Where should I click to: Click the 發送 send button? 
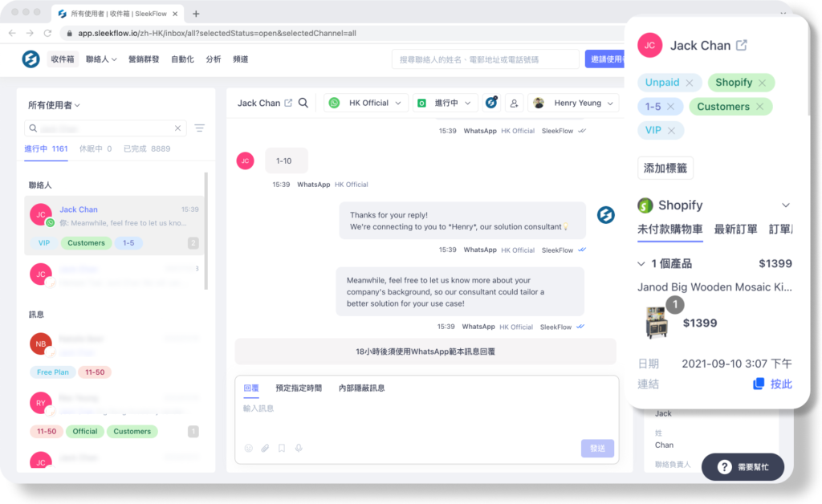coord(597,448)
